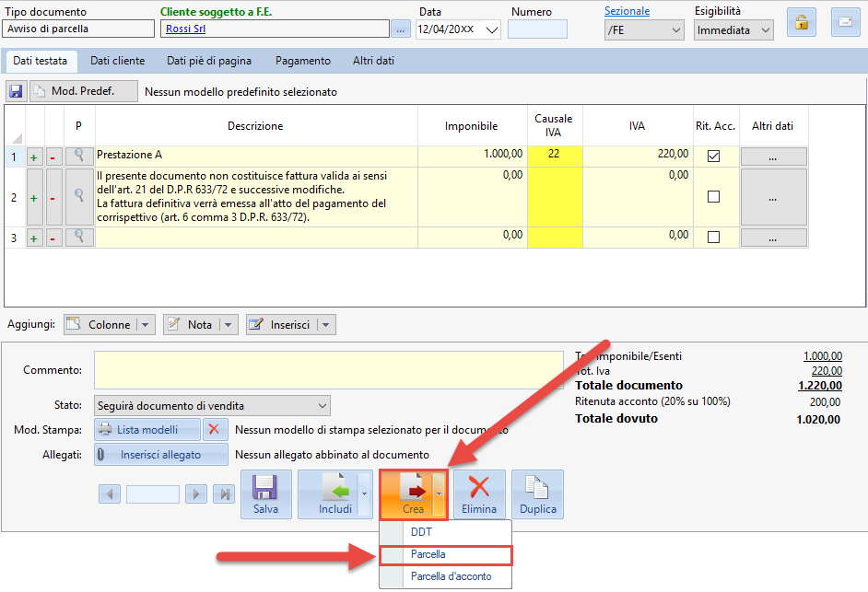
Task: Click the Salva floppy disk button
Action: [x=265, y=494]
